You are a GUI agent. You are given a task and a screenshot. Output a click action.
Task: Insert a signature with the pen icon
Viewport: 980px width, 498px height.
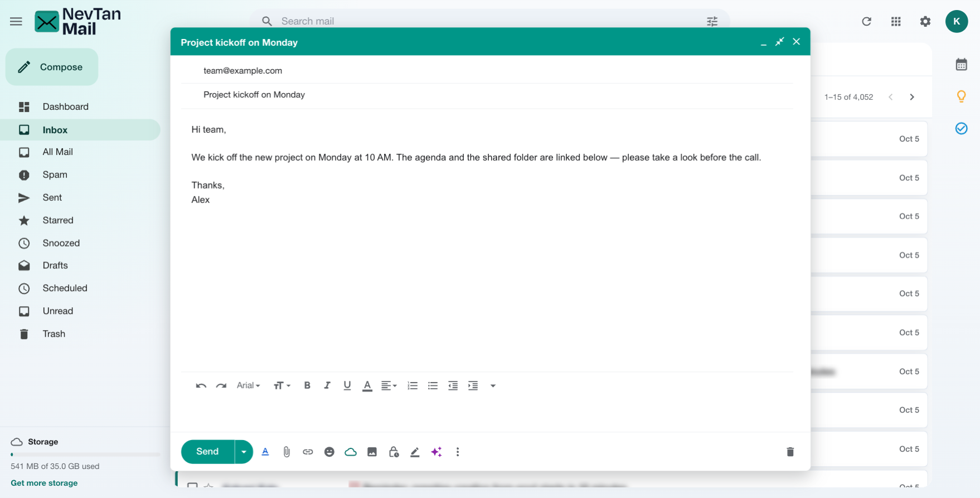(415, 452)
